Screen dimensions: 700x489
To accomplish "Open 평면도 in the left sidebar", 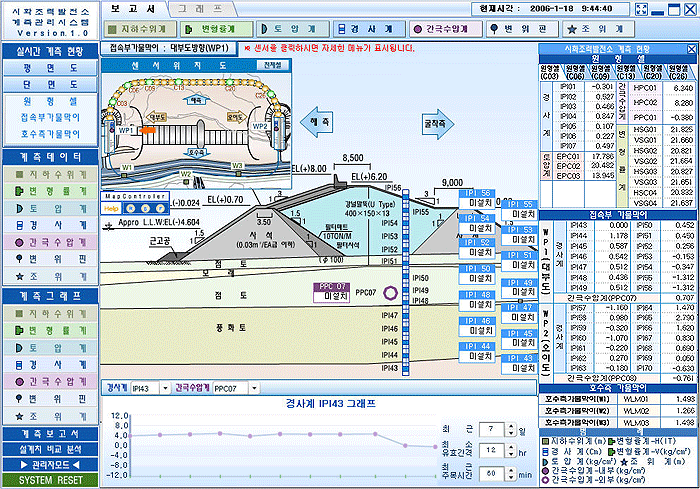I will pos(50,68).
